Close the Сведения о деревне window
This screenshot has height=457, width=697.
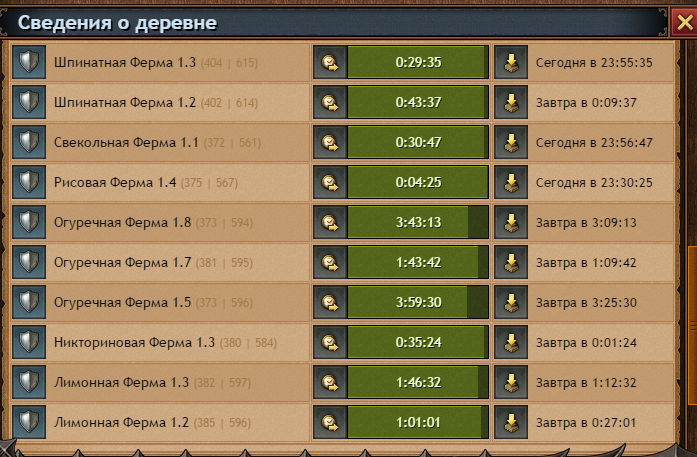tap(684, 22)
